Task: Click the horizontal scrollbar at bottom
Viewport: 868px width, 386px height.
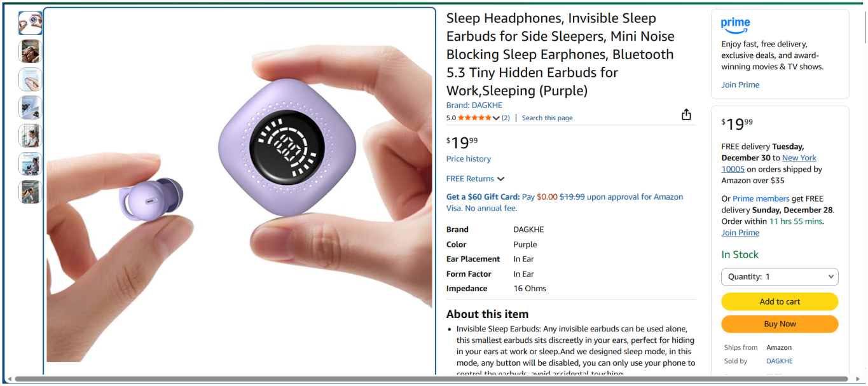Action: pos(431,379)
